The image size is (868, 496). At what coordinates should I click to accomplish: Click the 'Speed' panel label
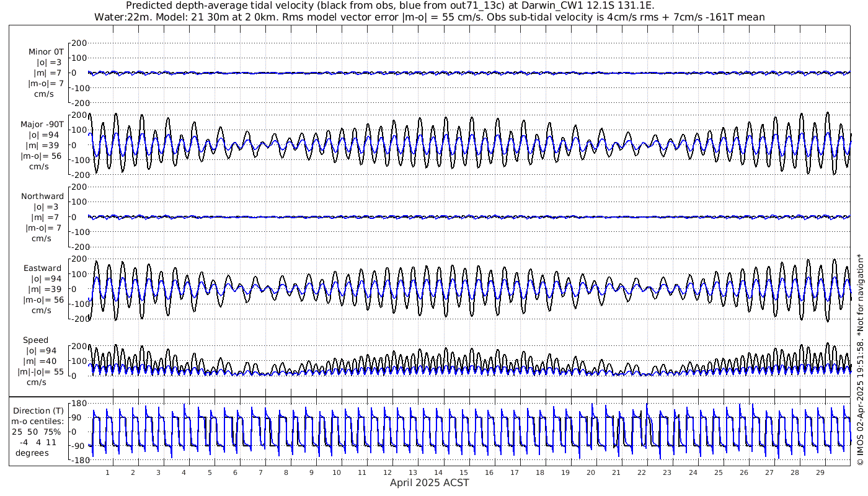tap(36, 340)
